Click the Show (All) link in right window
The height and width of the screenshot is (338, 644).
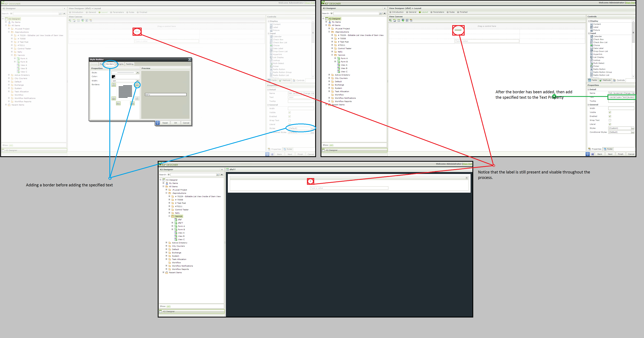click(x=331, y=145)
